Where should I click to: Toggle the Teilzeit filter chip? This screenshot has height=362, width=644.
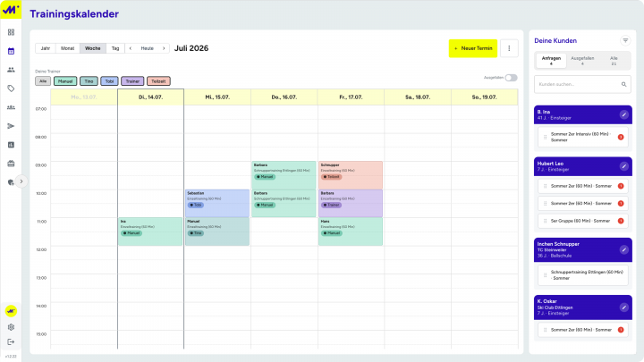[158, 81]
